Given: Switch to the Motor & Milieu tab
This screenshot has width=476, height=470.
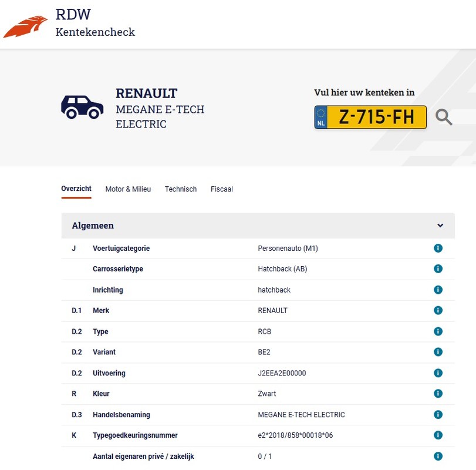Looking at the screenshot, I should click(x=128, y=189).
